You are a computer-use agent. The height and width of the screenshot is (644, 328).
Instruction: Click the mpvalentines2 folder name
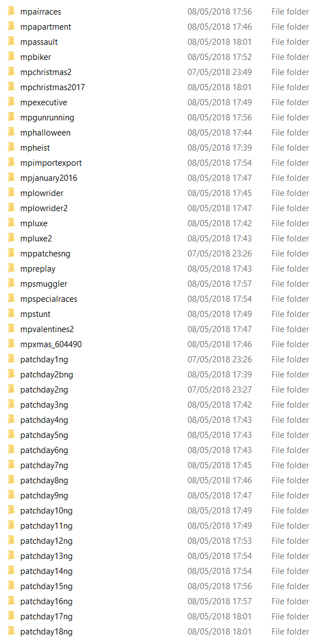pyautogui.click(x=47, y=329)
